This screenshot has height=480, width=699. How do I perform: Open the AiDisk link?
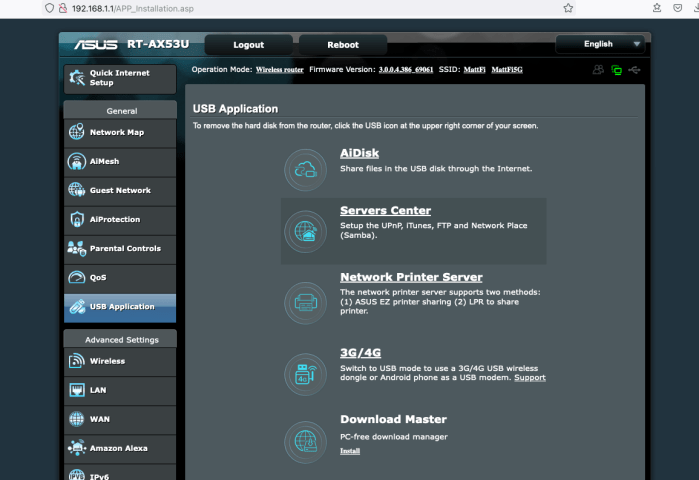pos(359,153)
